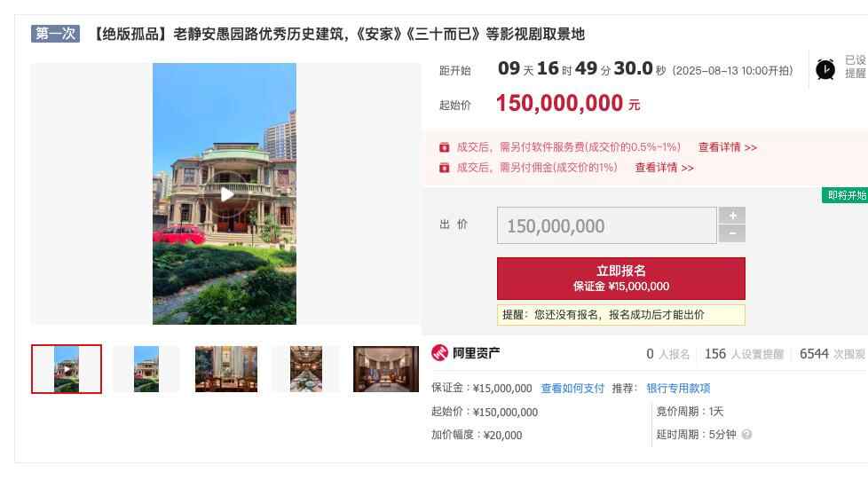This screenshot has height=480, width=868.
Task: Click the red icon beside 佣金 notice
Action: tap(444, 167)
